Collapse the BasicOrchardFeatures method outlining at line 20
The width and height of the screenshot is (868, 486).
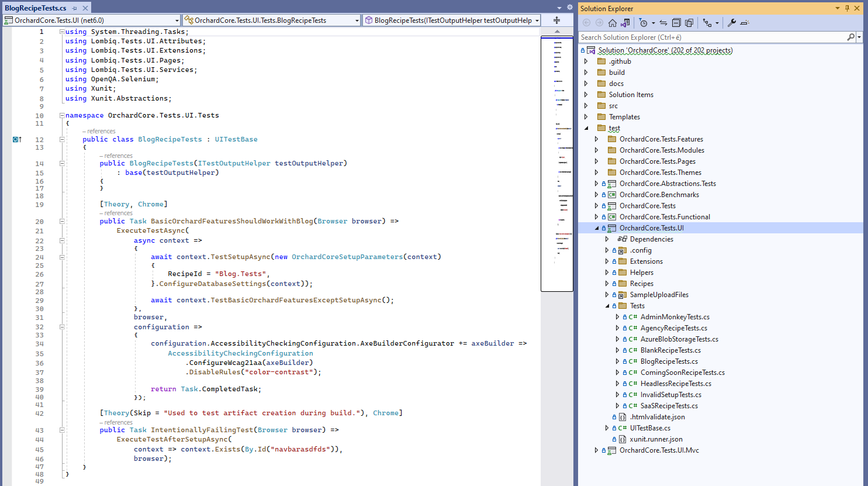point(62,221)
